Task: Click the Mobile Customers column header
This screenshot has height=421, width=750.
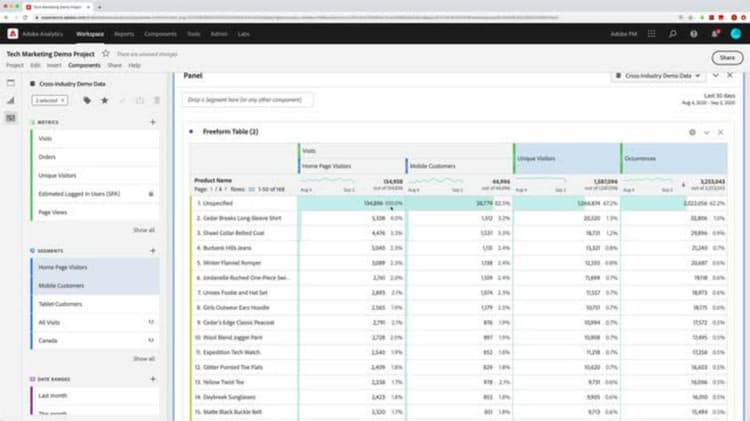Action: click(459, 166)
